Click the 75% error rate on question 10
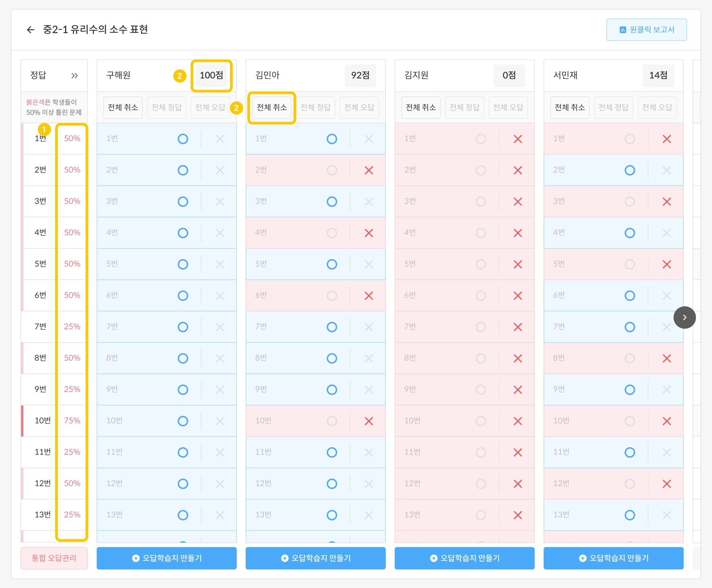The image size is (712, 588). tap(72, 420)
